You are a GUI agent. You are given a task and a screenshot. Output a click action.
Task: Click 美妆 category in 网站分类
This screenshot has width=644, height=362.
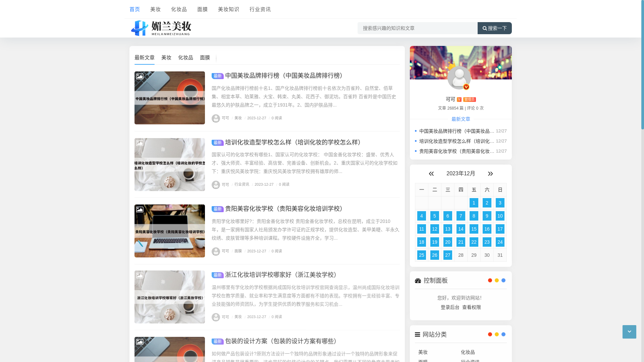(x=423, y=352)
